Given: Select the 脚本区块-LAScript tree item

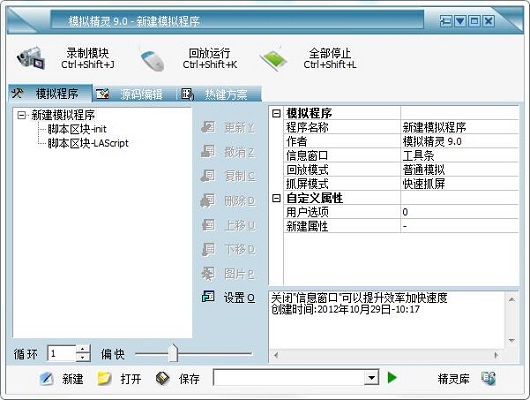Looking at the screenshot, I should point(88,143).
